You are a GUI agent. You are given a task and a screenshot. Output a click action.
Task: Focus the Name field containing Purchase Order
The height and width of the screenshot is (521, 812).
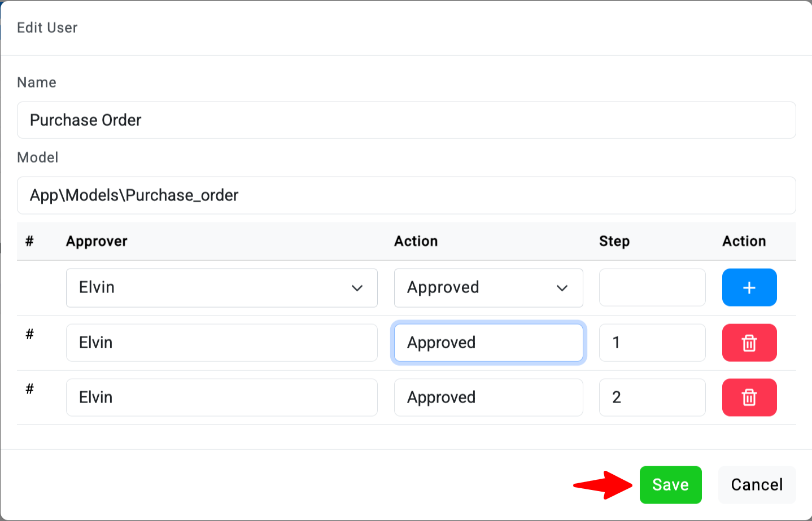tap(406, 120)
